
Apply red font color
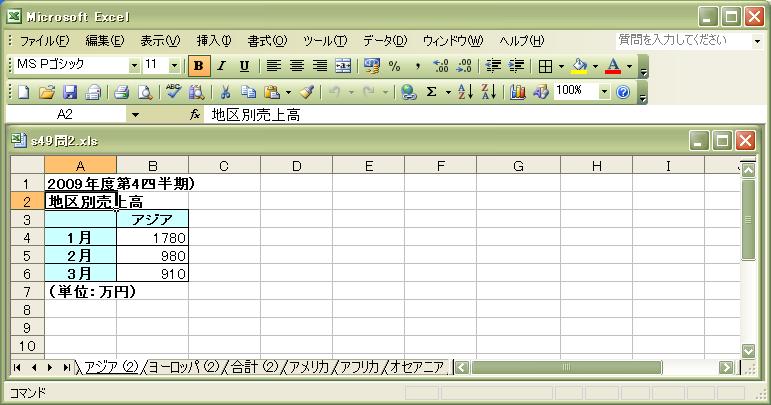613,66
